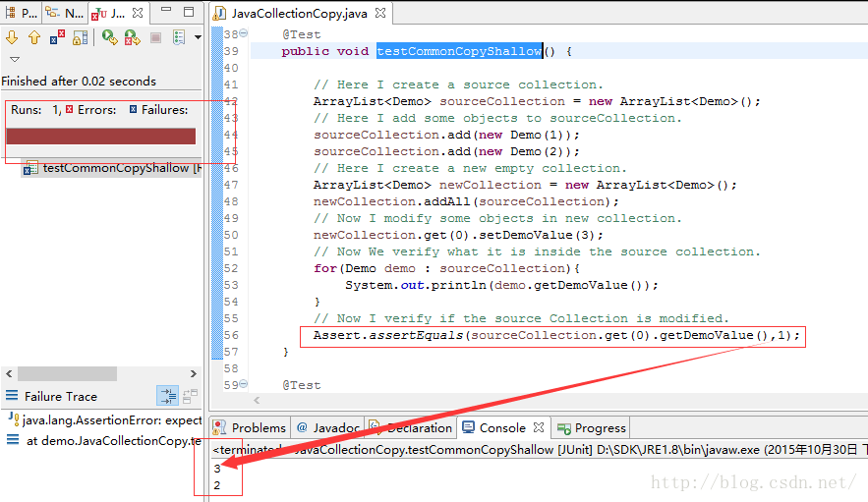
Task: Click the newCollection.addAll(sourceCollection) line
Action: click(466, 201)
